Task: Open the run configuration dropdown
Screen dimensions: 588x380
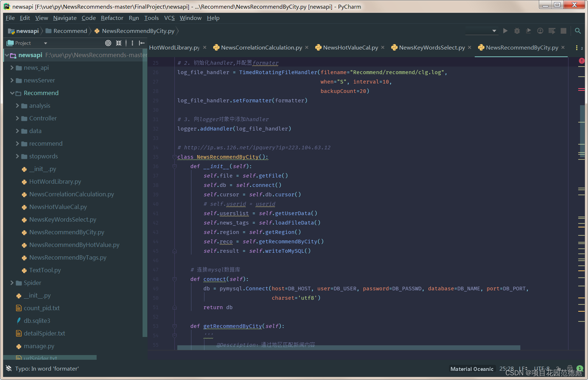Action: pos(481,31)
